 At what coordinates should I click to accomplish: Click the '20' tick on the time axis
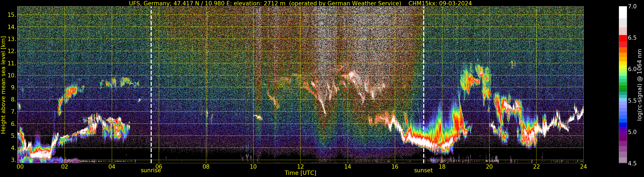pos(489,167)
